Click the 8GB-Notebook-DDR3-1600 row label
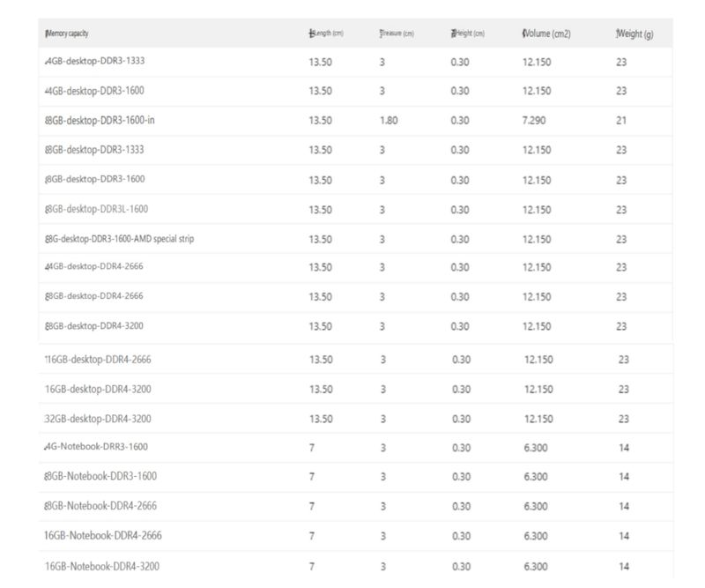This screenshot has height=588, width=705. tap(101, 476)
